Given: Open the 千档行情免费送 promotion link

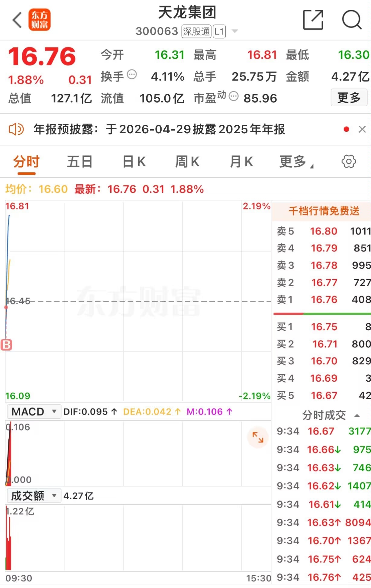Looking at the screenshot, I should 324,211.
